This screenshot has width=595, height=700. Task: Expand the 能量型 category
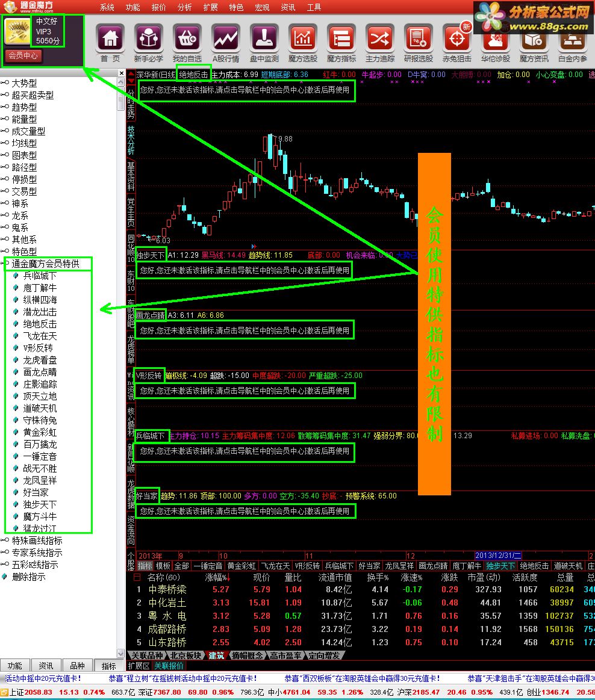(24, 119)
